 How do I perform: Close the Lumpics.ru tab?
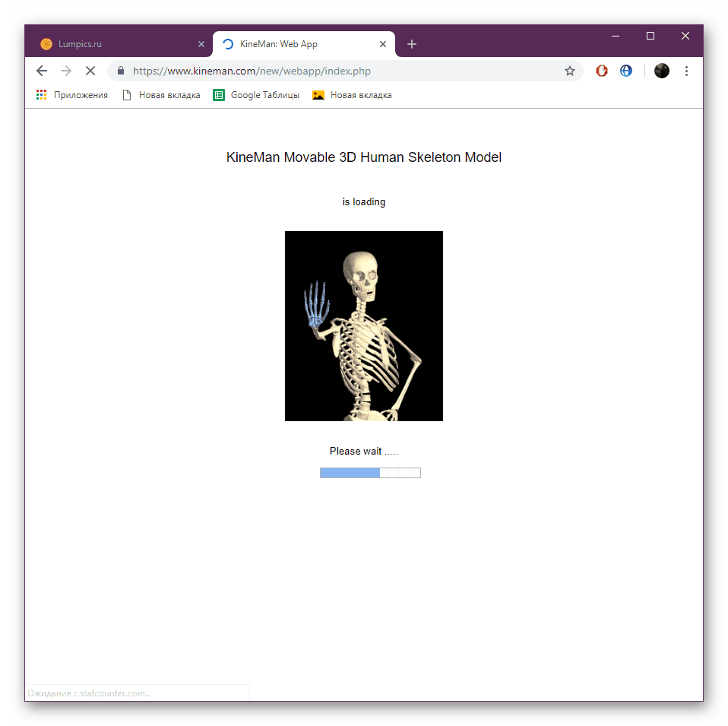click(x=201, y=44)
